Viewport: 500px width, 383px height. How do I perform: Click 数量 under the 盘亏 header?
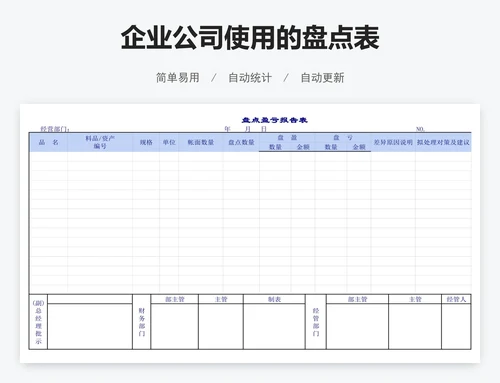point(331,147)
